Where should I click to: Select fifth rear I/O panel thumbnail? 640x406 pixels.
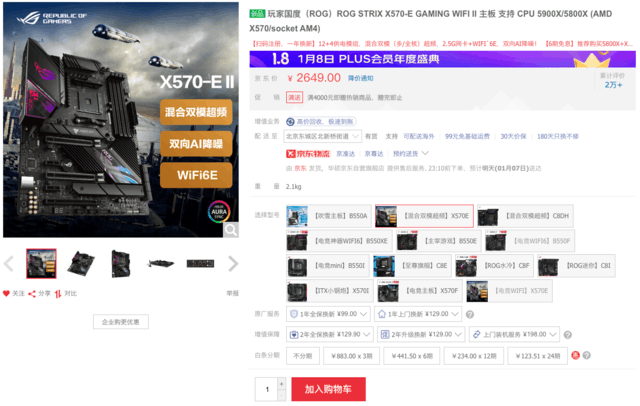200,264
